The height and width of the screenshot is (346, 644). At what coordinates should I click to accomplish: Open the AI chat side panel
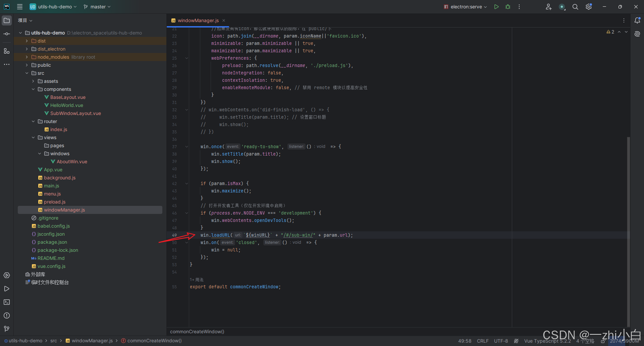(x=637, y=34)
